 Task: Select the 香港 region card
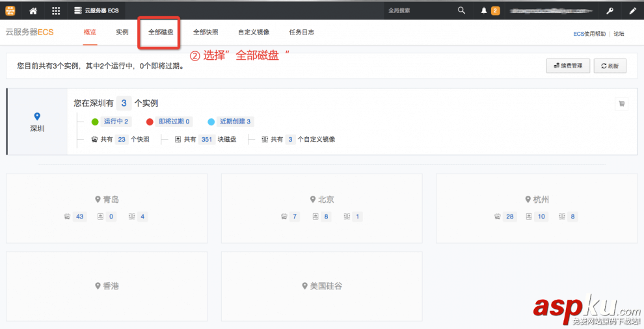tap(107, 286)
